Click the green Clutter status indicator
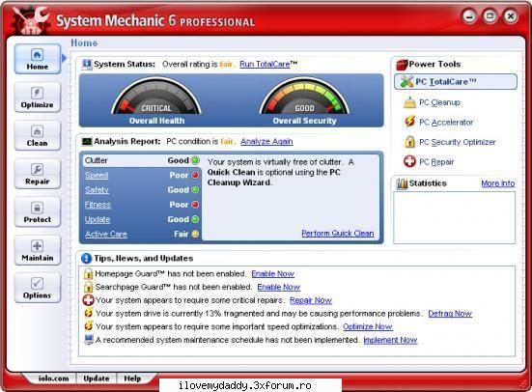This screenshot has height=392, width=532. click(195, 160)
